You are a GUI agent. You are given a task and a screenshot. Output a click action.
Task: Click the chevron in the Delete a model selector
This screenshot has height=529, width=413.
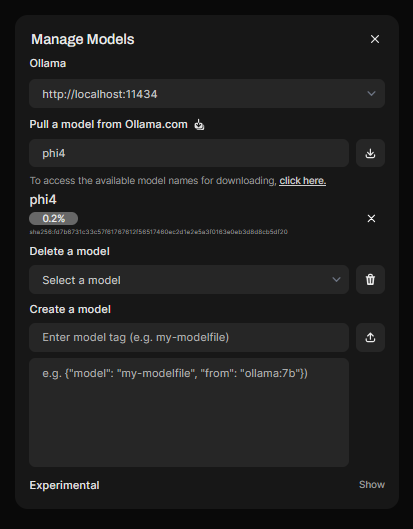coord(336,279)
